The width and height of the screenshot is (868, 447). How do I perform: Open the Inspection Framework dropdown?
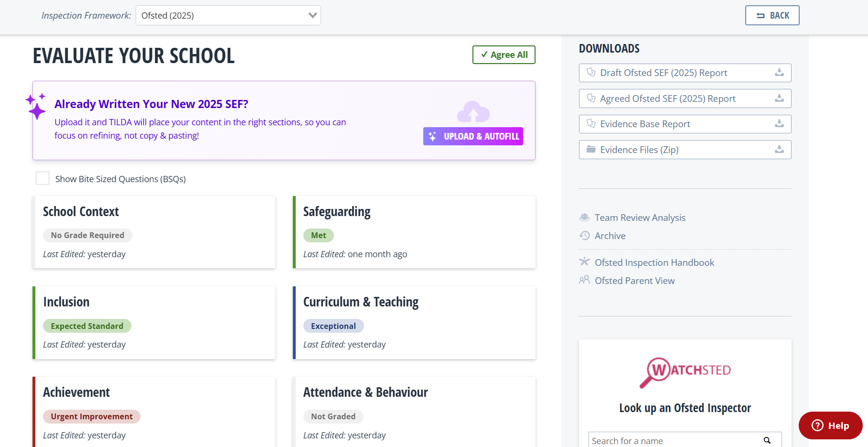coord(228,15)
